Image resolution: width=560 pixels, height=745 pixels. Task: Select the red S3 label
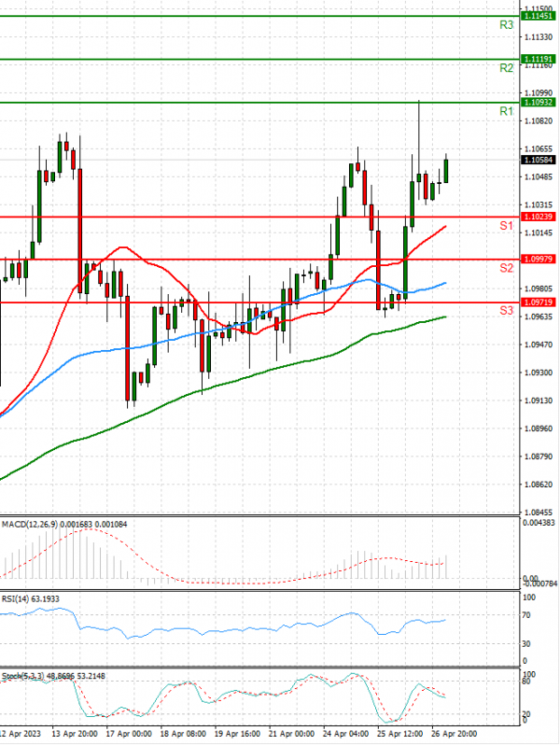(506, 311)
